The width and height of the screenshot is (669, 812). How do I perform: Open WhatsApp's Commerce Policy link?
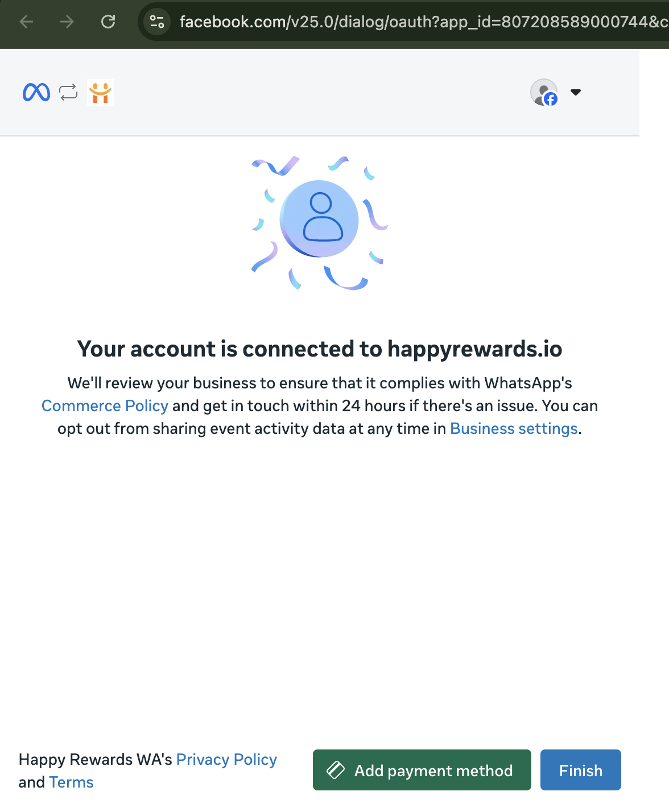pos(105,406)
